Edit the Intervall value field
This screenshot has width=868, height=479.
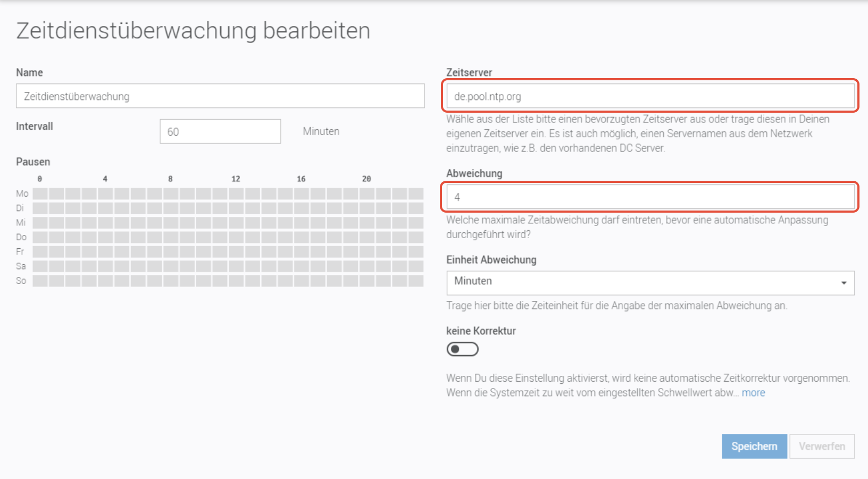pos(220,131)
